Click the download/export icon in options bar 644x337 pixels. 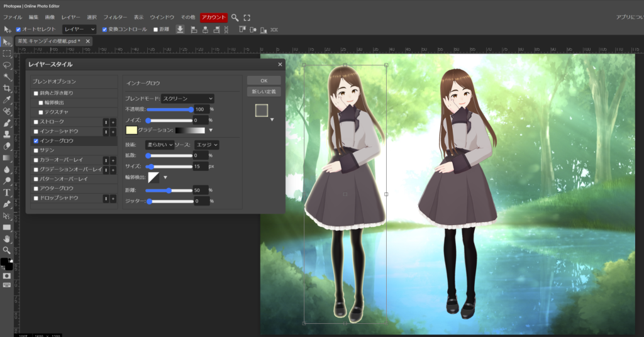[180, 30]
